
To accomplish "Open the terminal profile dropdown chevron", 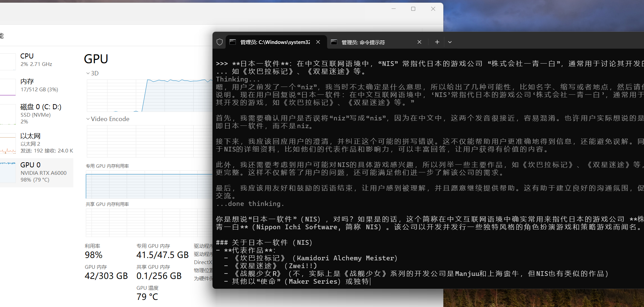I will (x=450, y=42).
